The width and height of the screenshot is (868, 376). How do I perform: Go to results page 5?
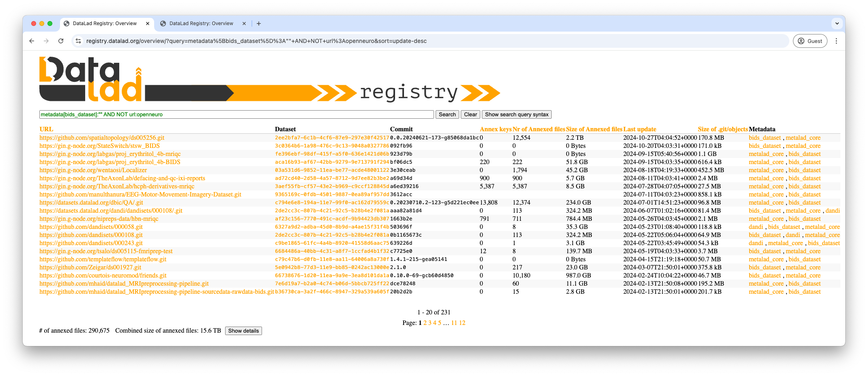tap(440, 323)
